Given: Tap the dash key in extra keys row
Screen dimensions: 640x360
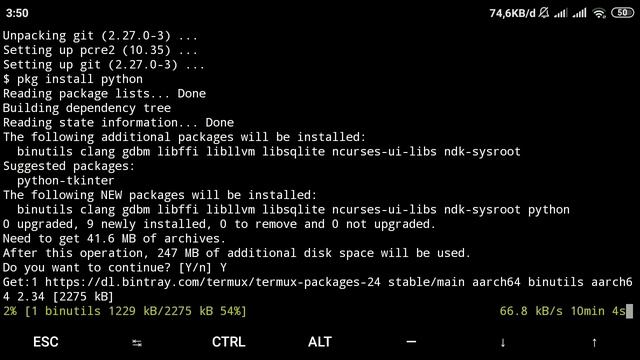Looking at the screenshot, I should 411,342.
